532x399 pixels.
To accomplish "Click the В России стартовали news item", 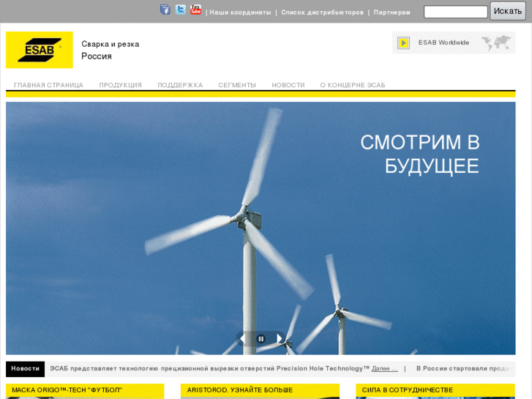I will [464, 369].
